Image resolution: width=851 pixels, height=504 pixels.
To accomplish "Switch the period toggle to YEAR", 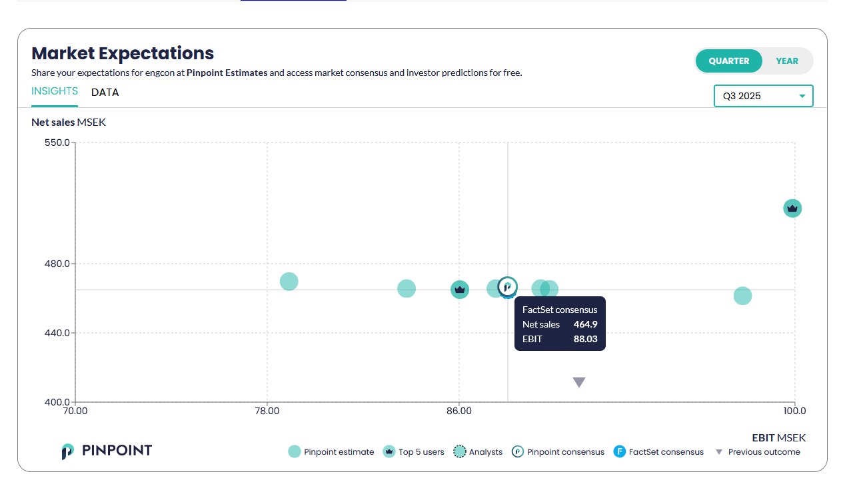I will coord(786,61).
